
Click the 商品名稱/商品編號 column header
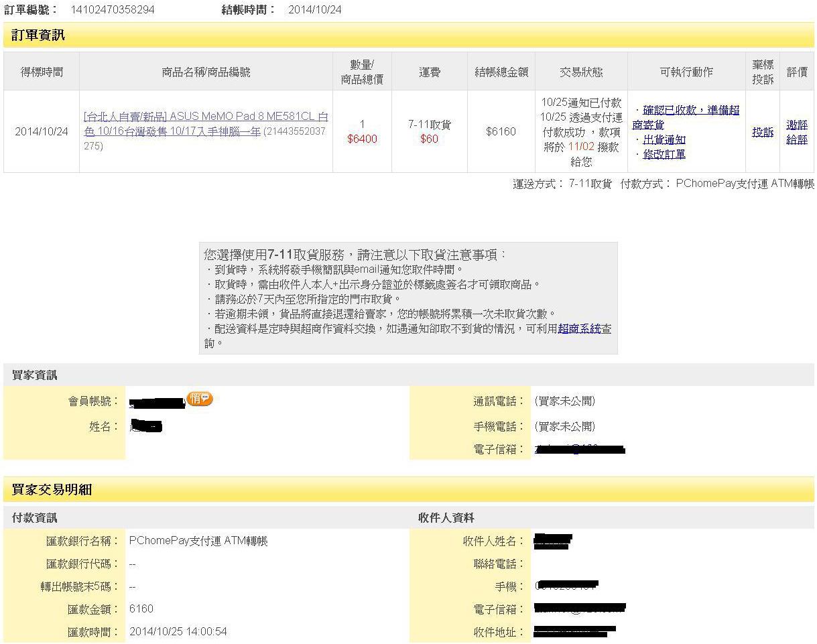pos(206,72)
